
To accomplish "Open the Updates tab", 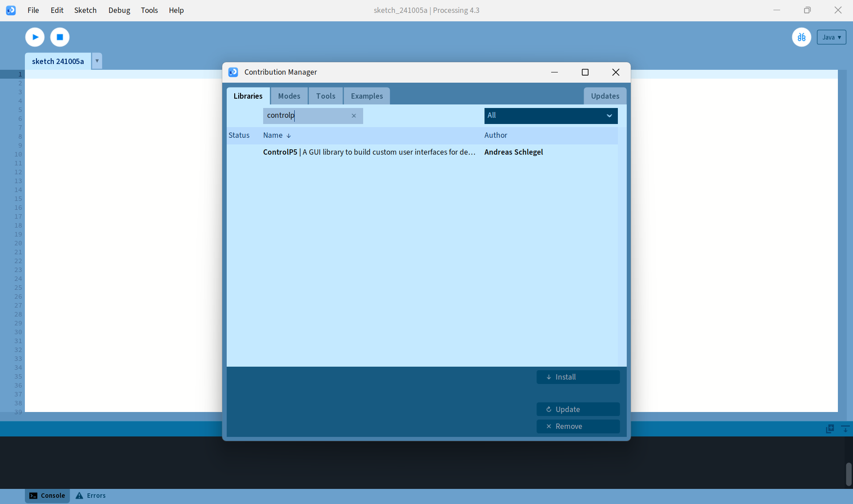I will [605, 96].
